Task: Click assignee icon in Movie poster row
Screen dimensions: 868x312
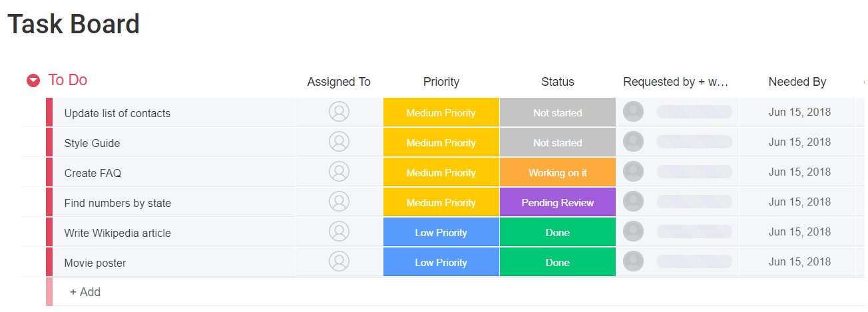Action: (339, 261)
